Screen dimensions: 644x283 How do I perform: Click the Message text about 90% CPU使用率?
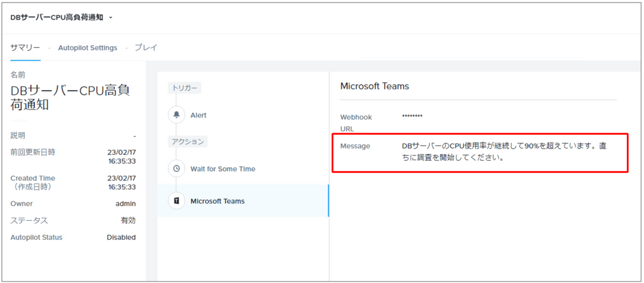504,152
